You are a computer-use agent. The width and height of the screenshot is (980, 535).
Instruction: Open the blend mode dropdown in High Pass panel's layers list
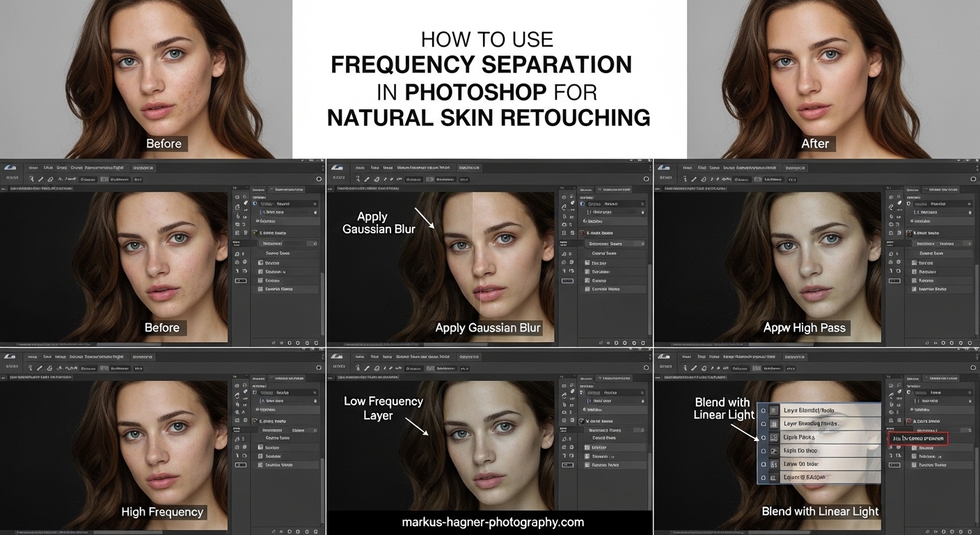point(942,244)
